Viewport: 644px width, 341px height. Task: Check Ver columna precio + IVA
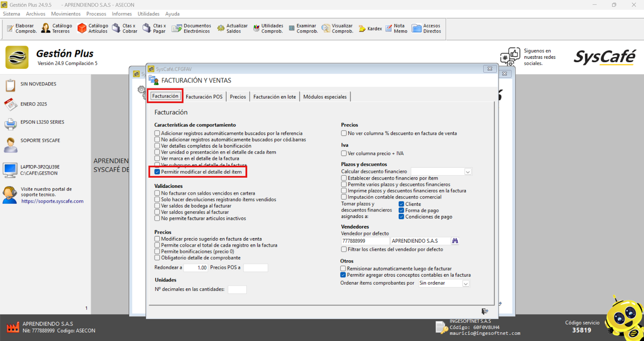tap(344, 154)
